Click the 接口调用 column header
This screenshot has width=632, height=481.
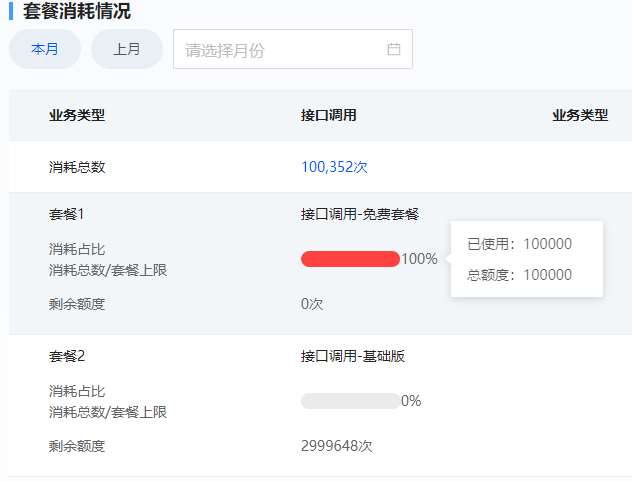coord(328,115)
